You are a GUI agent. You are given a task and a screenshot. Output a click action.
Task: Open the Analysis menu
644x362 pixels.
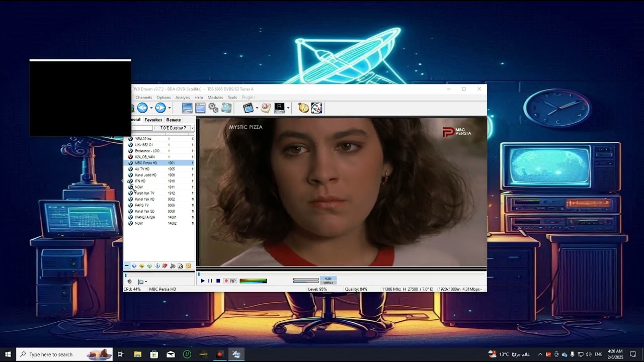point(183,98)
